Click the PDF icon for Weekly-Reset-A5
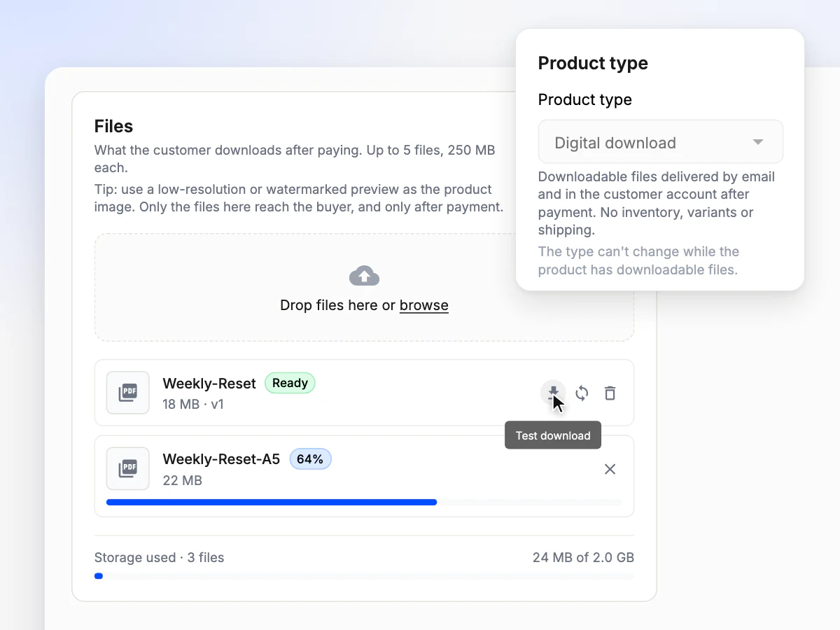 point(127,468)
